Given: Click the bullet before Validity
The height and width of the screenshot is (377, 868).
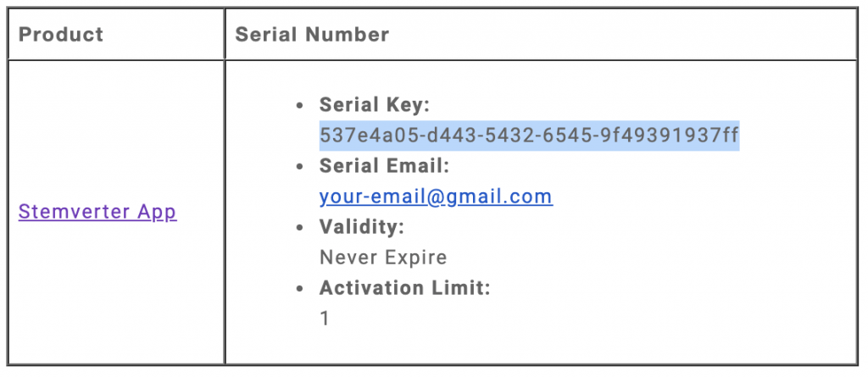Looking at the screenshot, I should (299, 228).
